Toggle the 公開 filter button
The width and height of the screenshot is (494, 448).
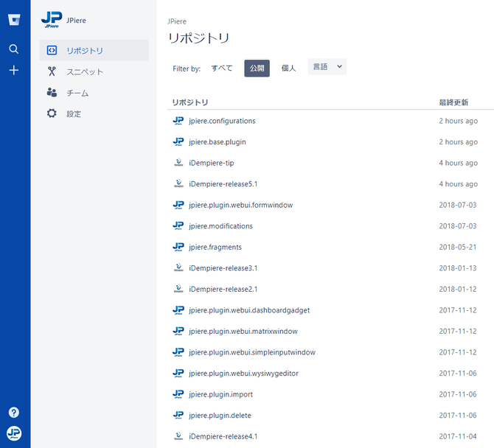[x=257, y=68]
